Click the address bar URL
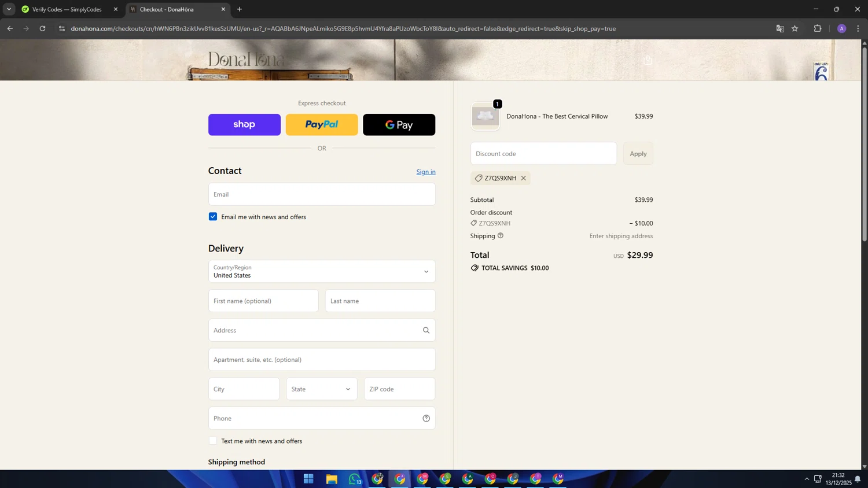The height and width of the screenshot is (488, 868). [x=343, y=28]
